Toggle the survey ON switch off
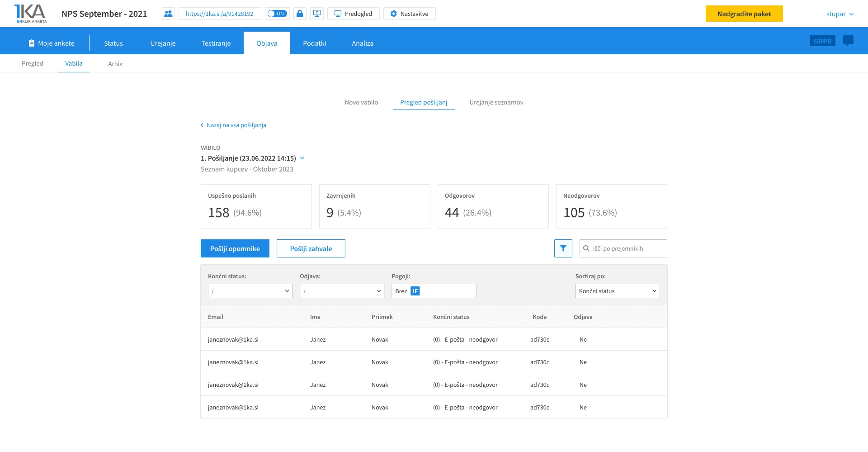The height and width of the screenshot is (452, 868). coord(277,14)
